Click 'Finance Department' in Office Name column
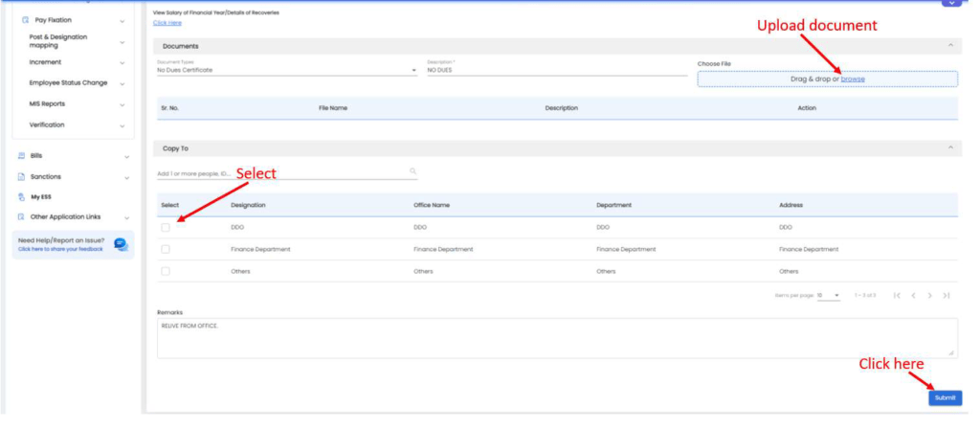The height and width of the screenshot is (429, 980). click(x=443, y=250)
